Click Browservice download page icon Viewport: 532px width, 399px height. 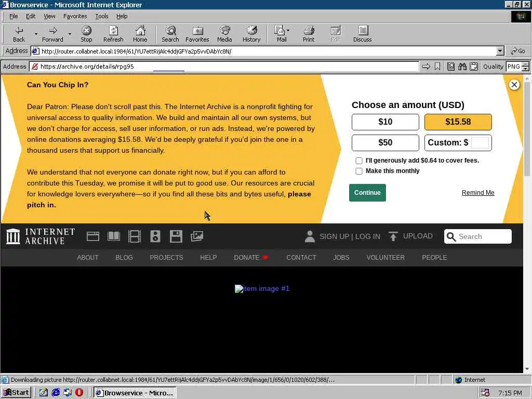[x=450, y=66]
